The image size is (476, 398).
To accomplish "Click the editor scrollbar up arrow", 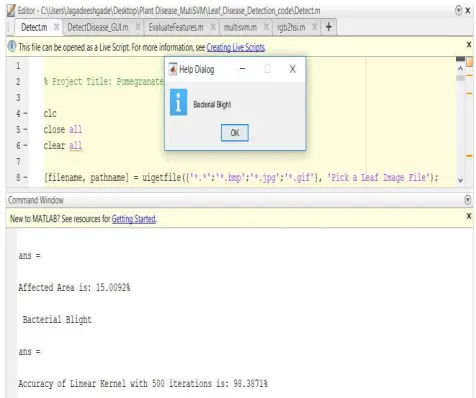I will coord(460,68).
